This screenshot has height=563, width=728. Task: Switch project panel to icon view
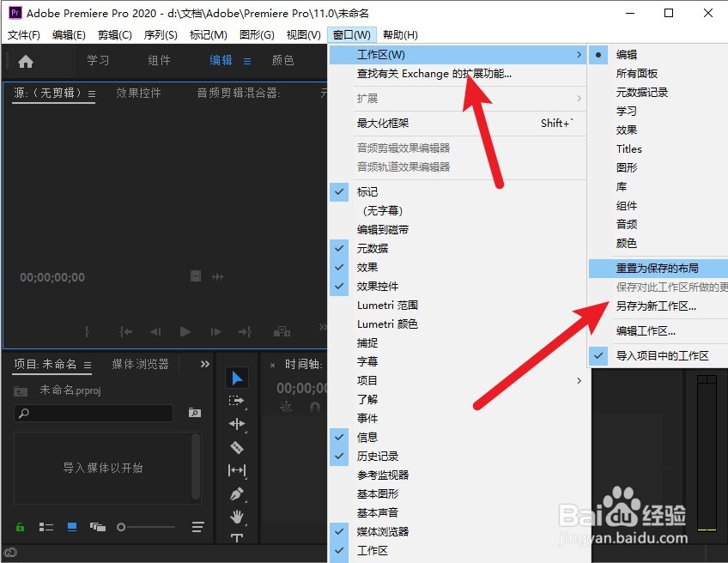72,527
